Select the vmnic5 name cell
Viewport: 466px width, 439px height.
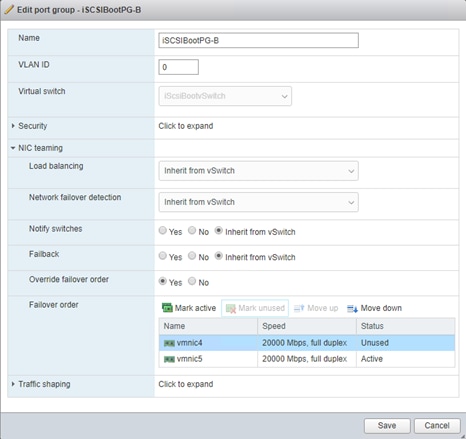(x=208, y=359)
